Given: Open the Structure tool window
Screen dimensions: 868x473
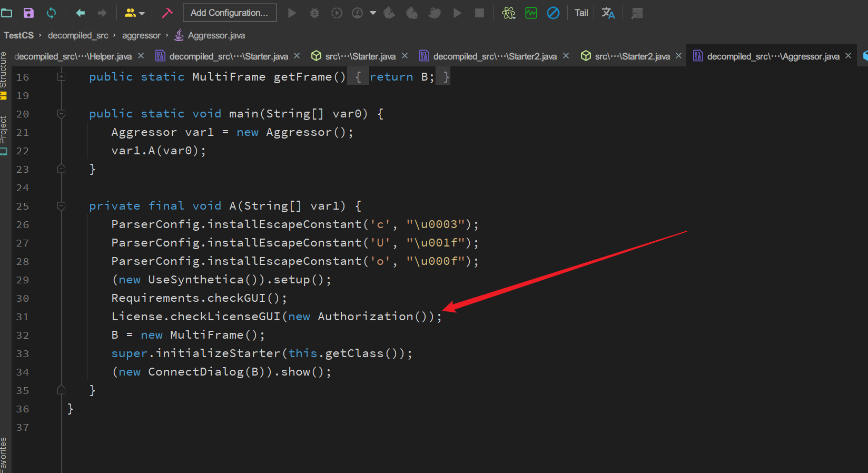Looking at the screenshot, I should pyautogui.click(x=4, y=75).
